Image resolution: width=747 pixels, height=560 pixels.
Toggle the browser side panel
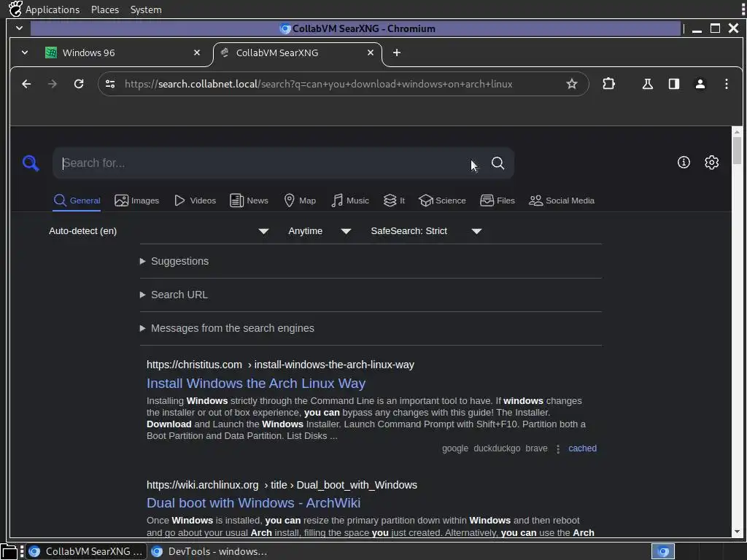pos(673,84)
